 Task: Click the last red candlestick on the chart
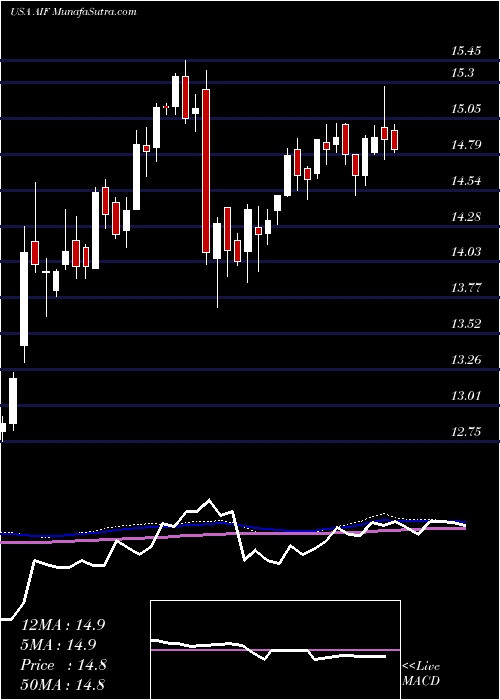point(394,140)
